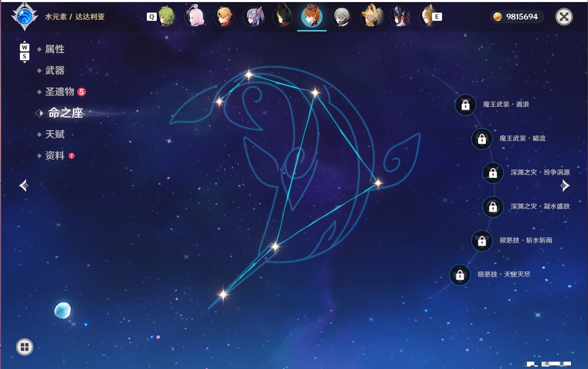The width and height of the screenshot is (588, 369).
Task: Open the 武器 weapon tab
Action: (x=55, y=71)
